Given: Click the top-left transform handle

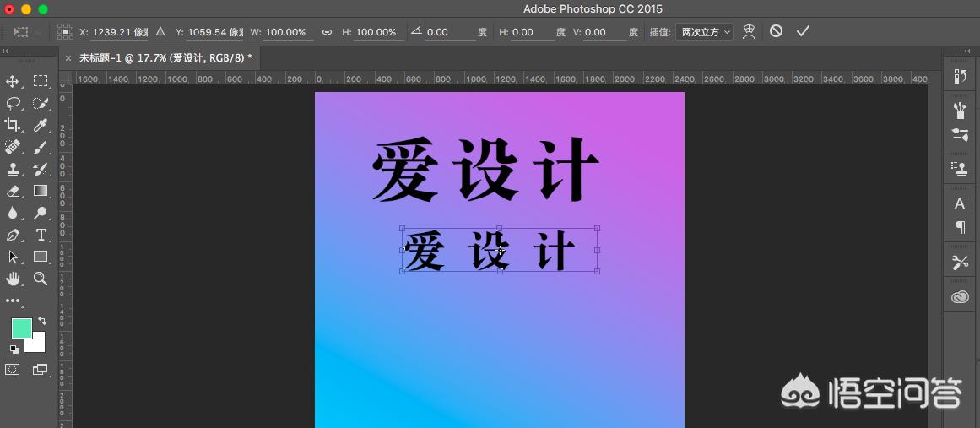Looking at the screenshot, I should click(x=402, y=228).
